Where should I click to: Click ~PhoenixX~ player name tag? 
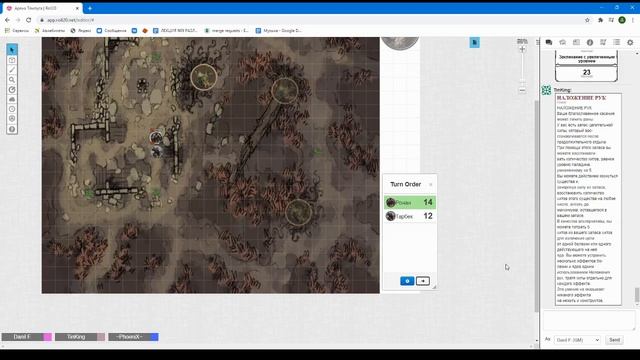click(129, 337)
